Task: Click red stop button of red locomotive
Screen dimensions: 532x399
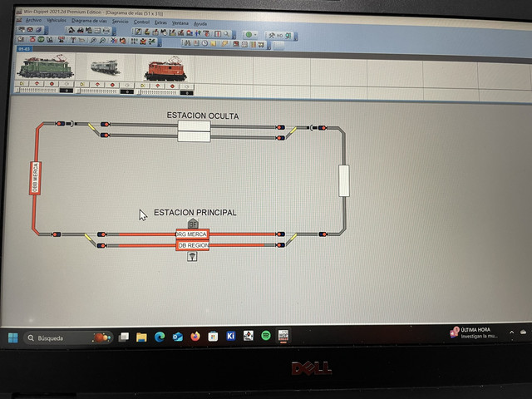Action: click(172, 86)
